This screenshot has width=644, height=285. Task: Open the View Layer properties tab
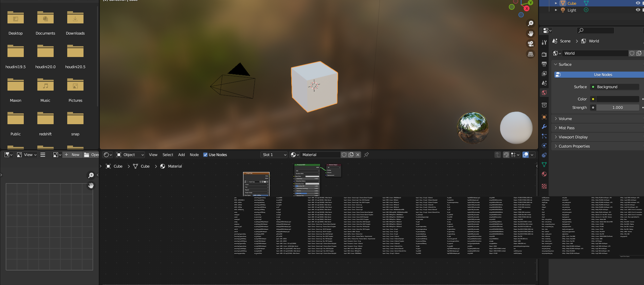544,73
